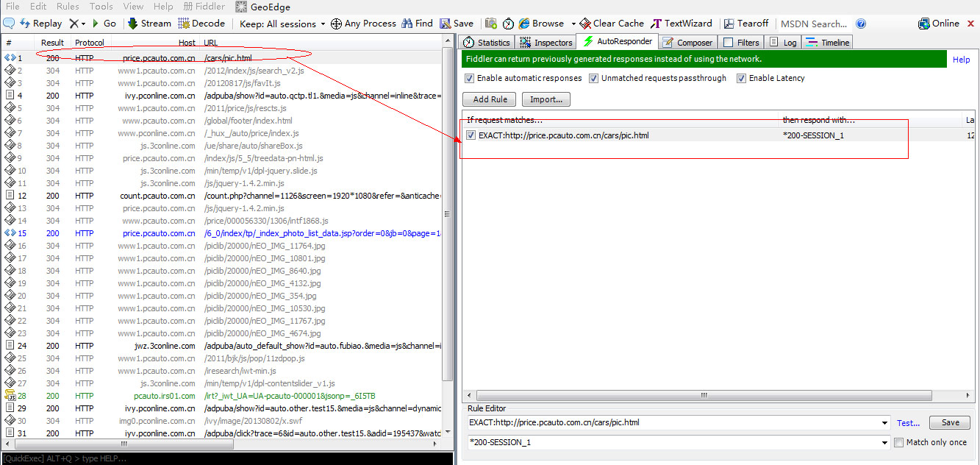
Task: Click the Add Rule button
Action: pos(490,99)
